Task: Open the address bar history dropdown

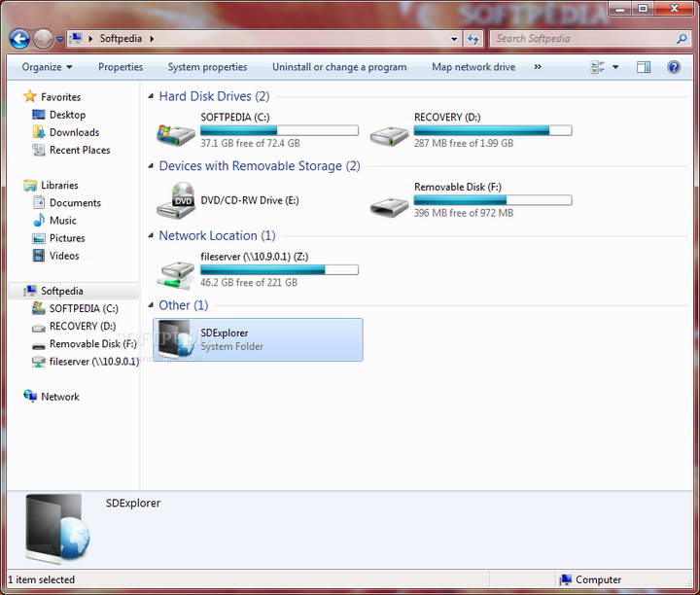Action: pos(454,39)
